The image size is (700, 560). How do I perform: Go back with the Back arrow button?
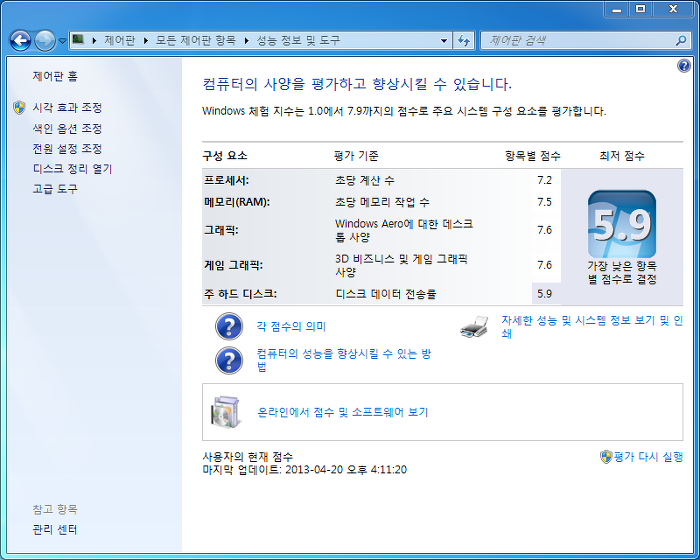point(20,41)
